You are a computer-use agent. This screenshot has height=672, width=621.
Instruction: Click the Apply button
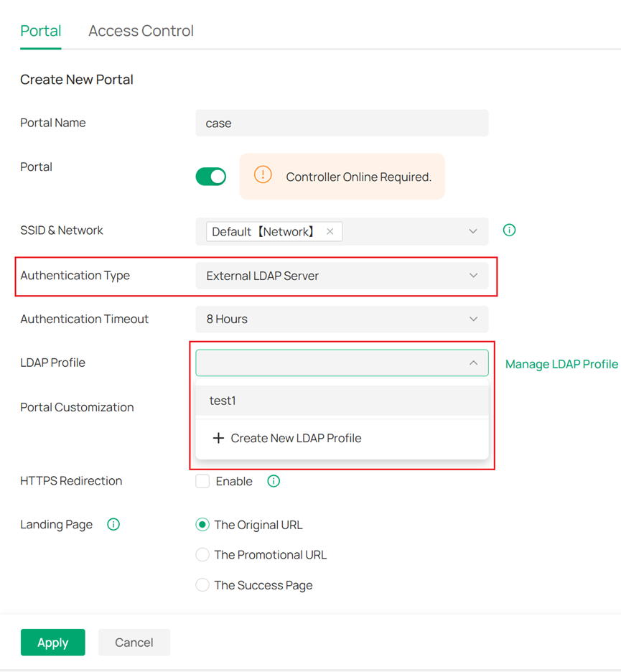[x=52, y=642]
